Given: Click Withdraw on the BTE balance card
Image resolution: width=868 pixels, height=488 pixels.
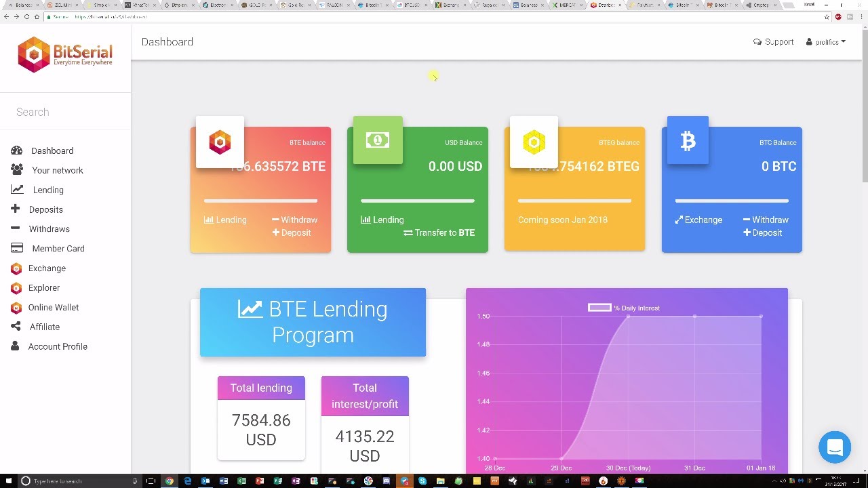Looking at the screenshot, I should (294, 220).
